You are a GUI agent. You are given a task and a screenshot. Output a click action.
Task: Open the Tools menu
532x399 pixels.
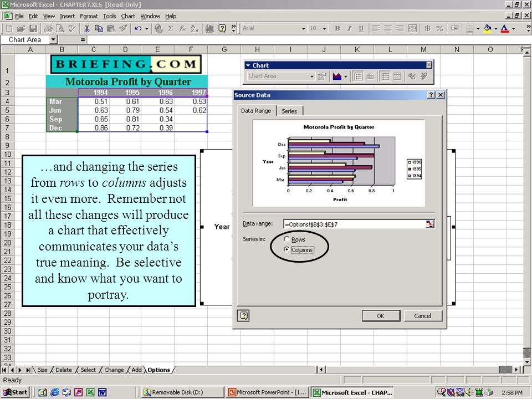(109, 16)
